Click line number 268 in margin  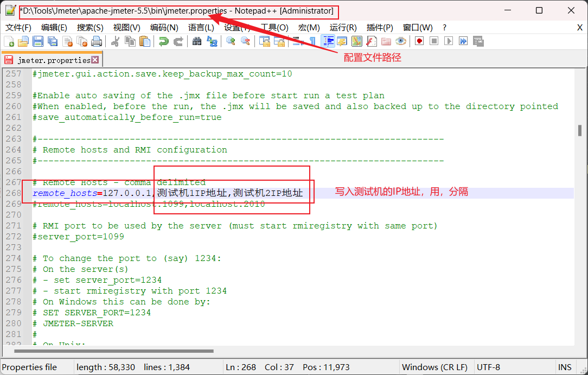[14, 193]
